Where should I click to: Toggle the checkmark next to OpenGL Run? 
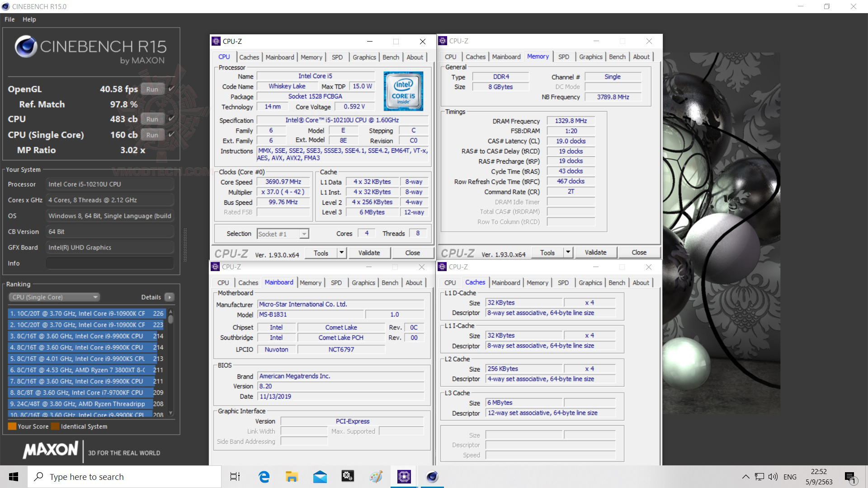[170, 89]
